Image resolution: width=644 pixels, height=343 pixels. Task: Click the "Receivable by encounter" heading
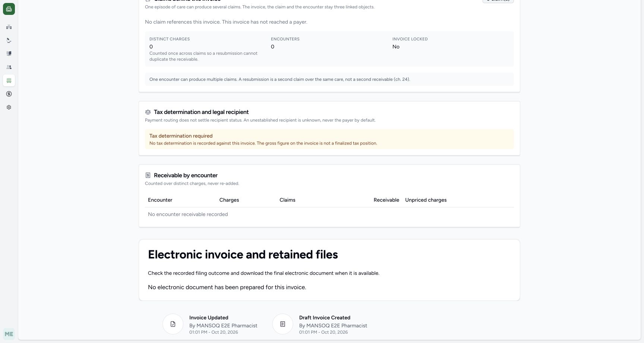tap(186, 175)
